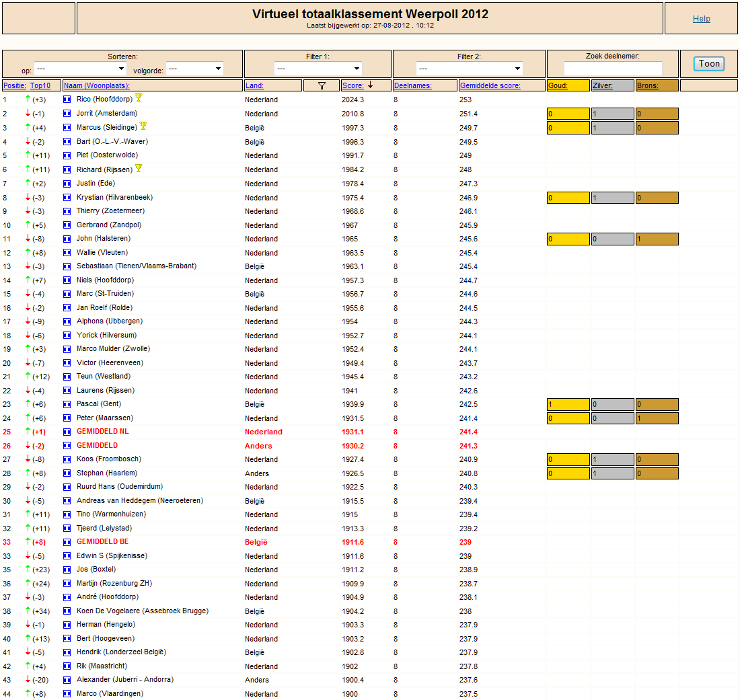Focus the Zoek deelnemer search field
740x700 pixels.
click(x=613, y=69)
